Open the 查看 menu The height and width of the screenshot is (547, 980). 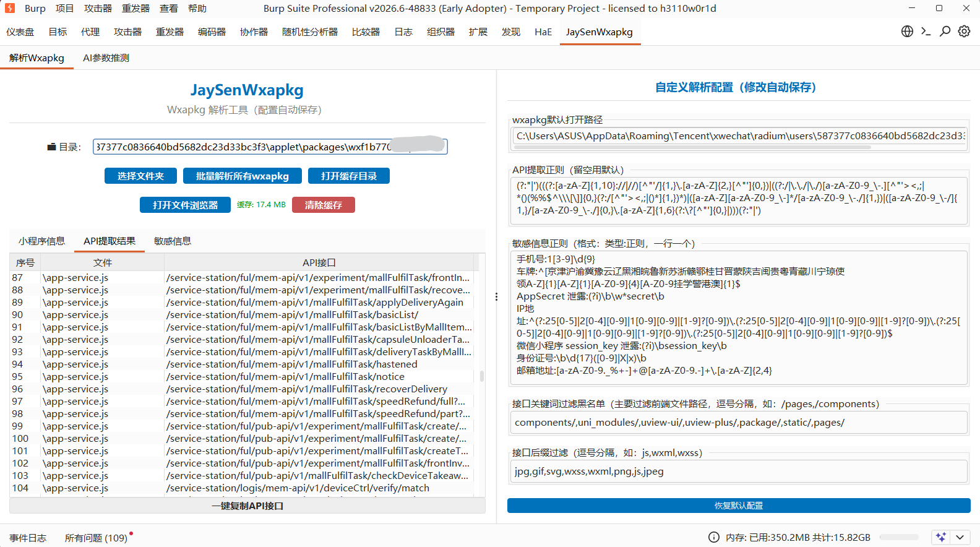click(169, 8)
